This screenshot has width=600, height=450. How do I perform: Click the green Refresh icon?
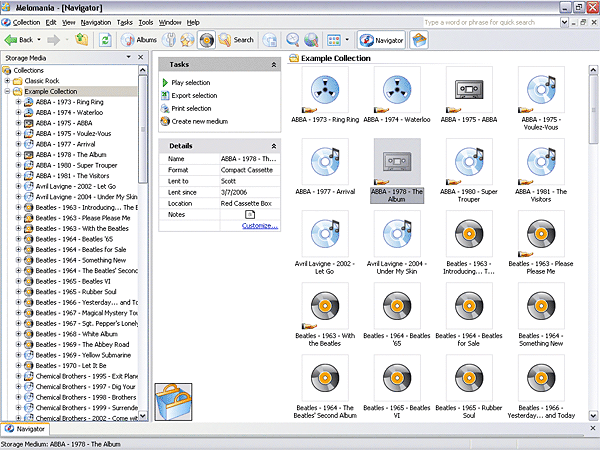pyautogui.click(x=105, y=40)
